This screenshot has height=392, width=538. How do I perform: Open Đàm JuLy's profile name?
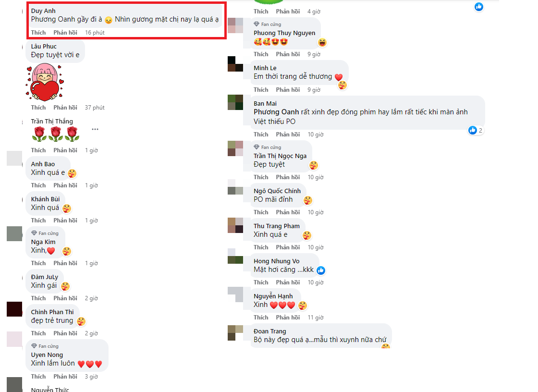pyautogui.click(x=45, y=277)
